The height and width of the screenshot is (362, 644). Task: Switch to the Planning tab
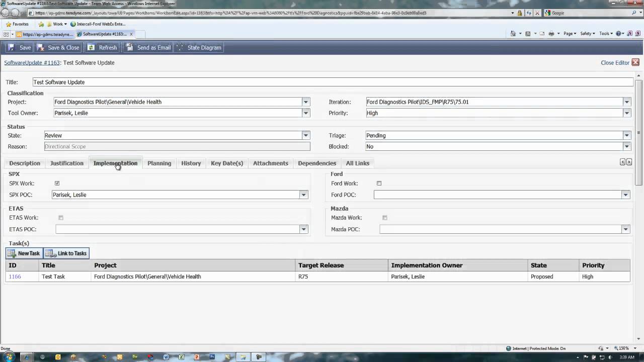tap(159, 163)
